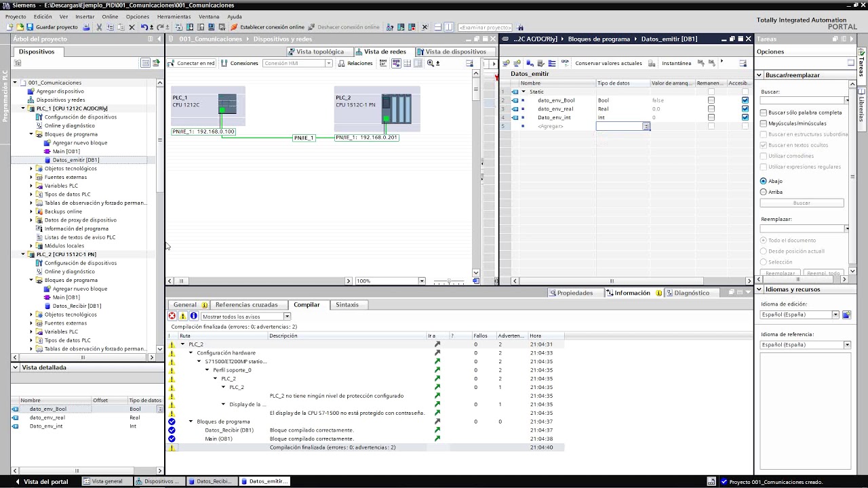
Task: Click the print icon in main toolbar
Action: pos(86,27)
